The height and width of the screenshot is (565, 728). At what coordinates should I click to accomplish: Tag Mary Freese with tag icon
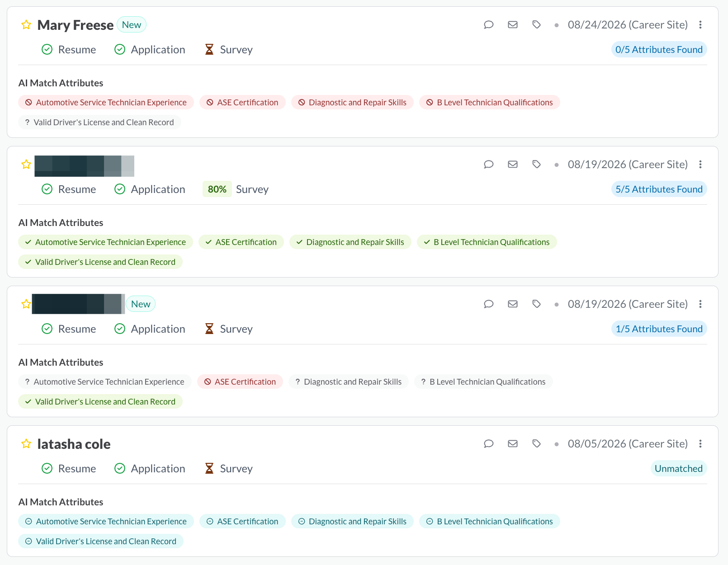pos(537,25)
